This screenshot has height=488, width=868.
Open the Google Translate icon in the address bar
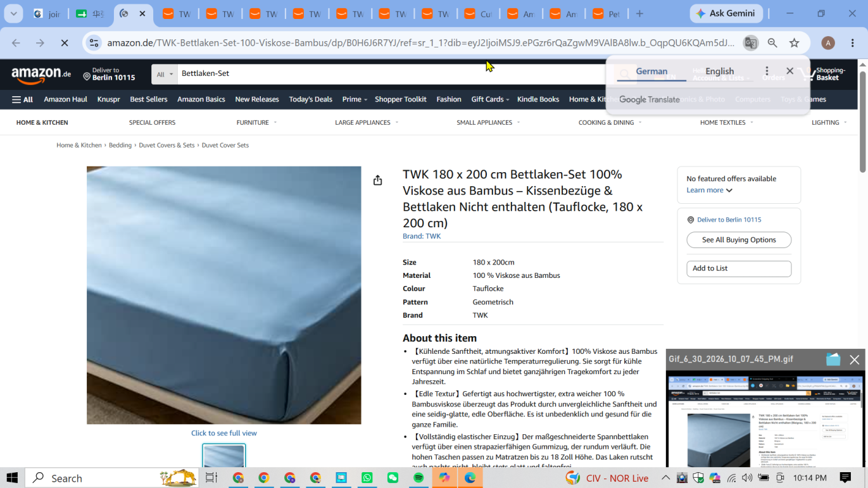coord(750,43)
